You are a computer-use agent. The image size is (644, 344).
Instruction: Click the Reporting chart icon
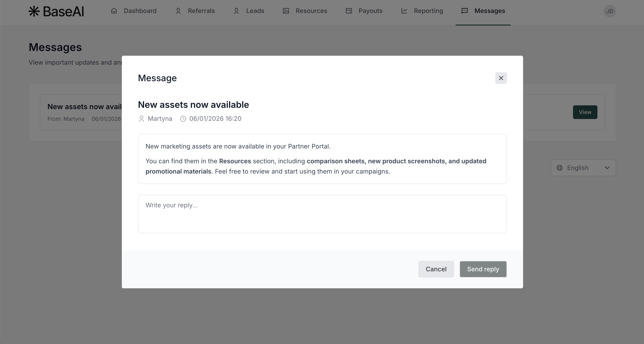point(404,11)
